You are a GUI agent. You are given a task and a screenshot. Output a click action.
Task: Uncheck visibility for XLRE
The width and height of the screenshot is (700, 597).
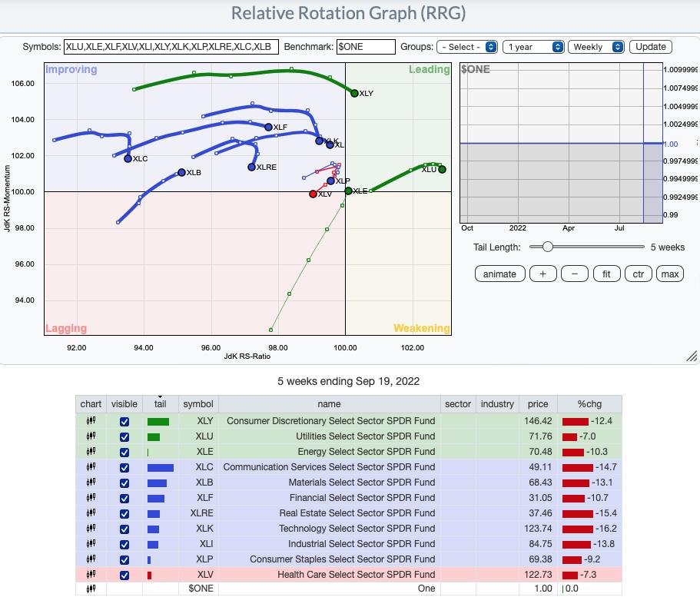pos(124,513)
